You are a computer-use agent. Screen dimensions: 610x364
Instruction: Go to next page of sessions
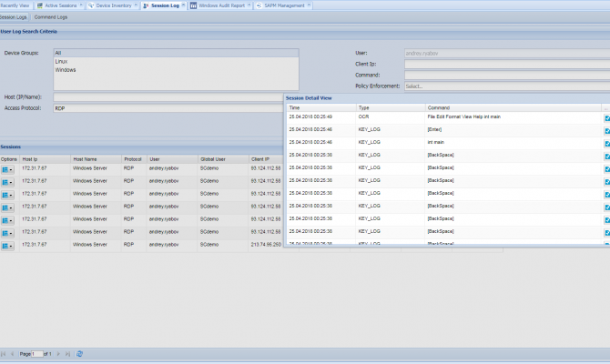point(58,354)
